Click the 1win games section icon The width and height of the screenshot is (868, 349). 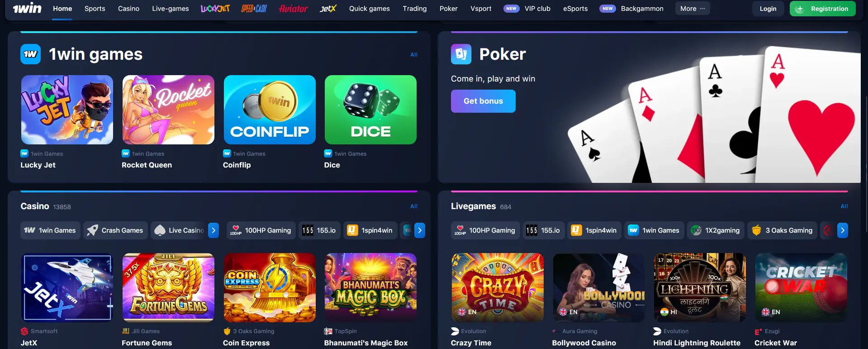(30, 54)
